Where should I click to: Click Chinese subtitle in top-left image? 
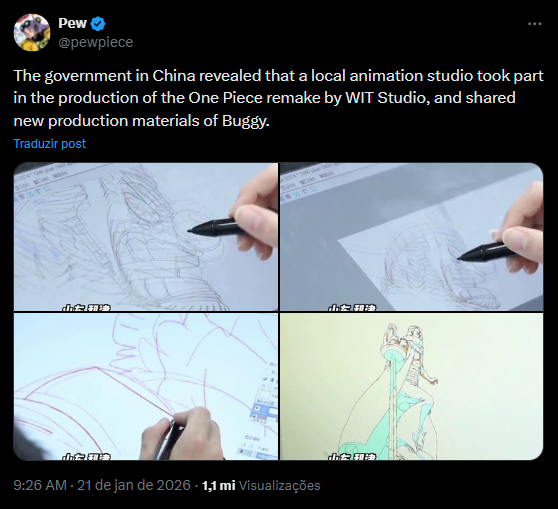[86, 308]
